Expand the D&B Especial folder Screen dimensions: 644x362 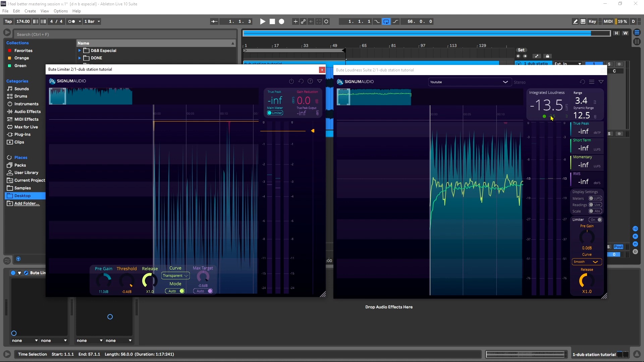point(80,51)
